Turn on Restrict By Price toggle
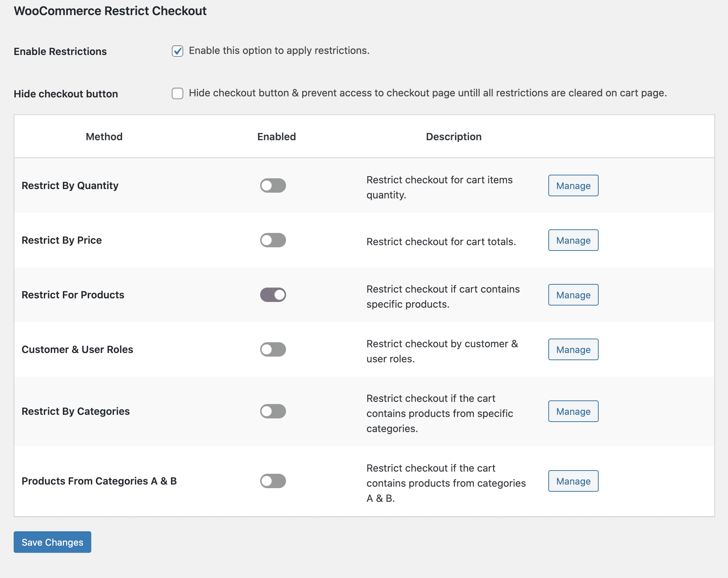Screen dimensions: 728x578 click(273, 240)
